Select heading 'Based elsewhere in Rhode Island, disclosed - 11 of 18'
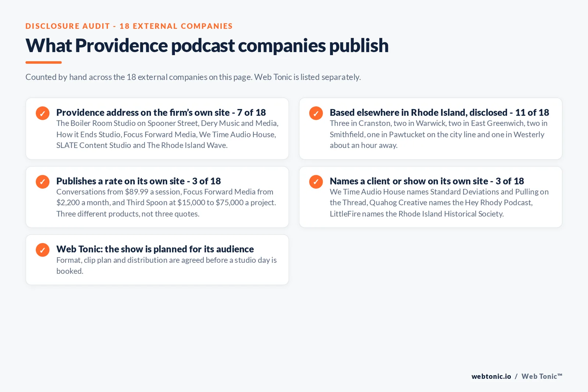The width and height of the screenshot is (588, 392). click(x=439, y=112)
